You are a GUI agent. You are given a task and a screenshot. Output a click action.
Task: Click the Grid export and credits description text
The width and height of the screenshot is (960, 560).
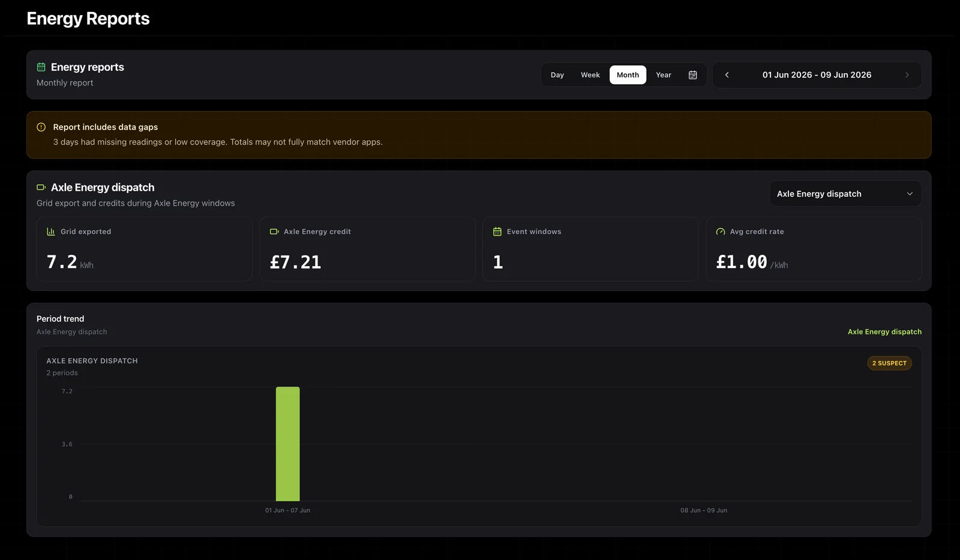(136, 203)
